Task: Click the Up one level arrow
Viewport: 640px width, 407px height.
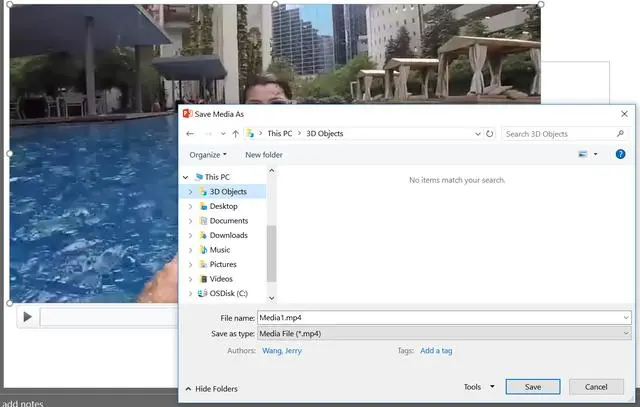Action: coord(236,133)
